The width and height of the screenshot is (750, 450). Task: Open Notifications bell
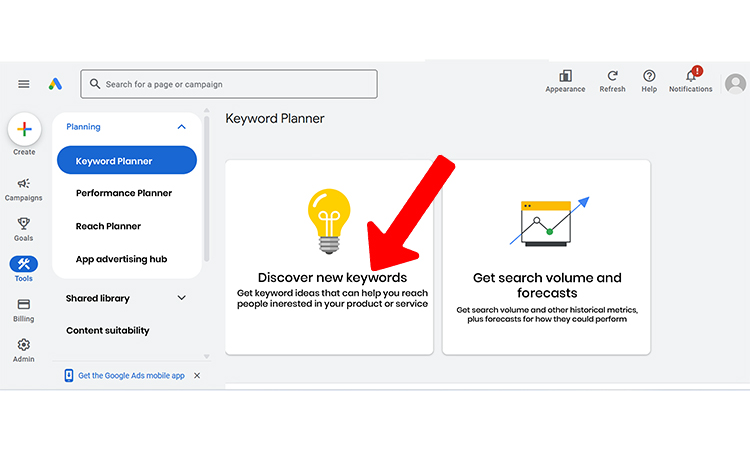[x=690, y=77]
